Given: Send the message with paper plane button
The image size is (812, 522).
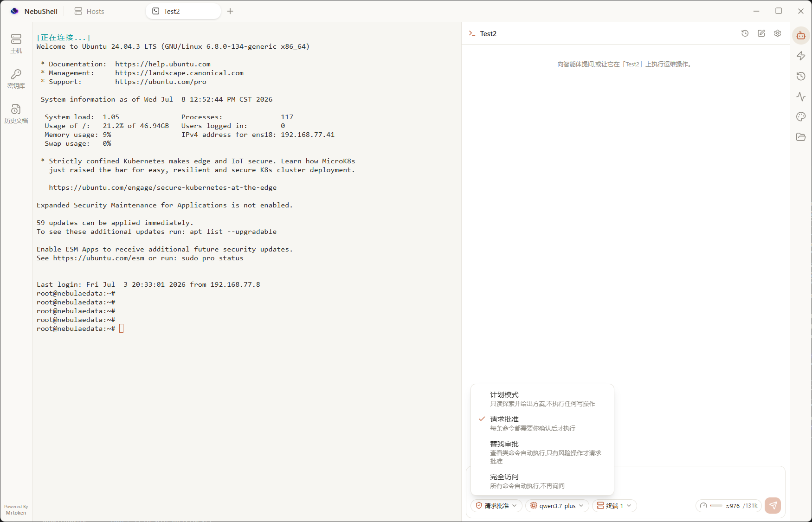Looking at the screenshot, I should click(x=773, y=505).
